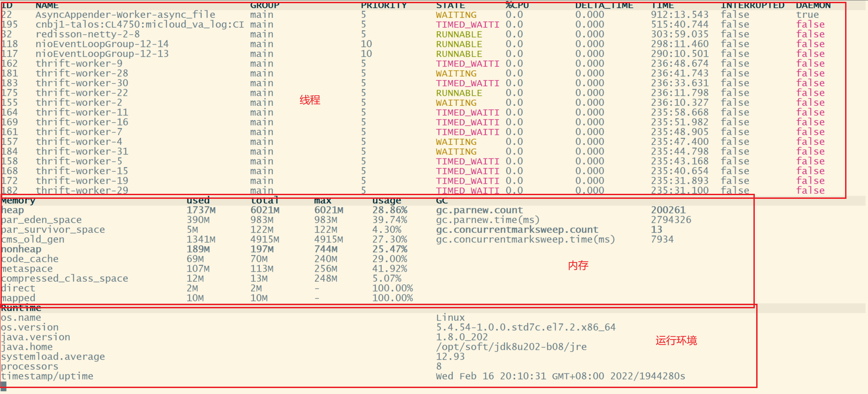Click thrift-worker-22 thread name
Screen dimensions: 868x394
coord(82,93)
